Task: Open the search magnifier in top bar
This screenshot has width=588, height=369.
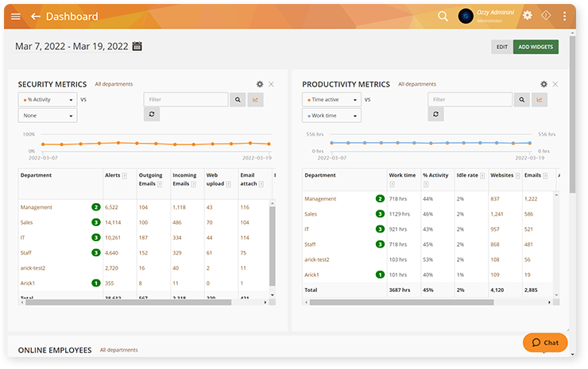Action: 443,17
